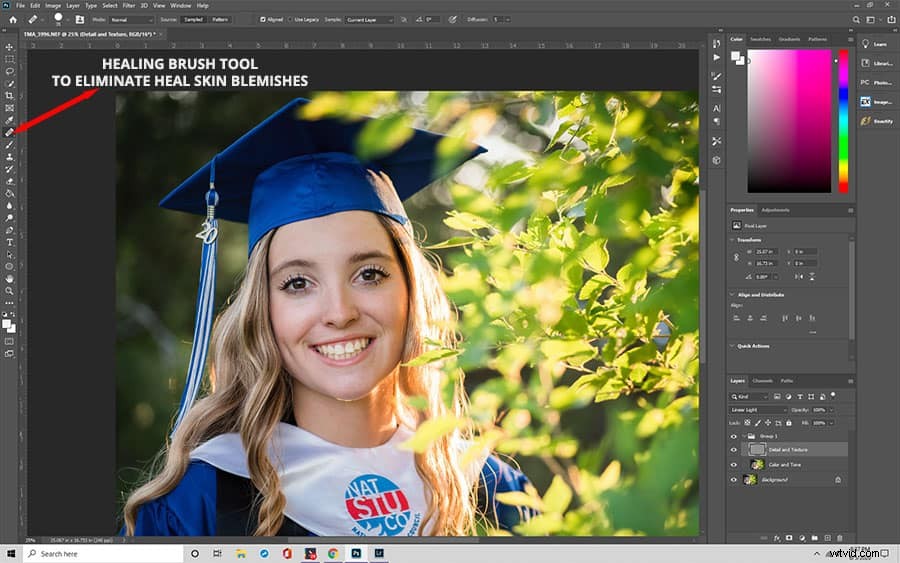The image size is (900, 563).
Task: Switch to the Swatches tab
Action: 760,39
